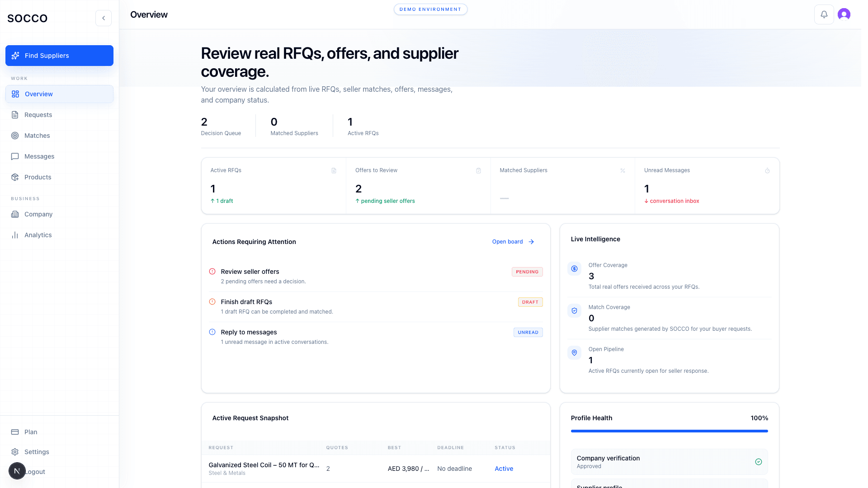This screenshot has width=868, height=488.
Task: Open the Finish draft RFQs action
Action: (x=376, y=306)
